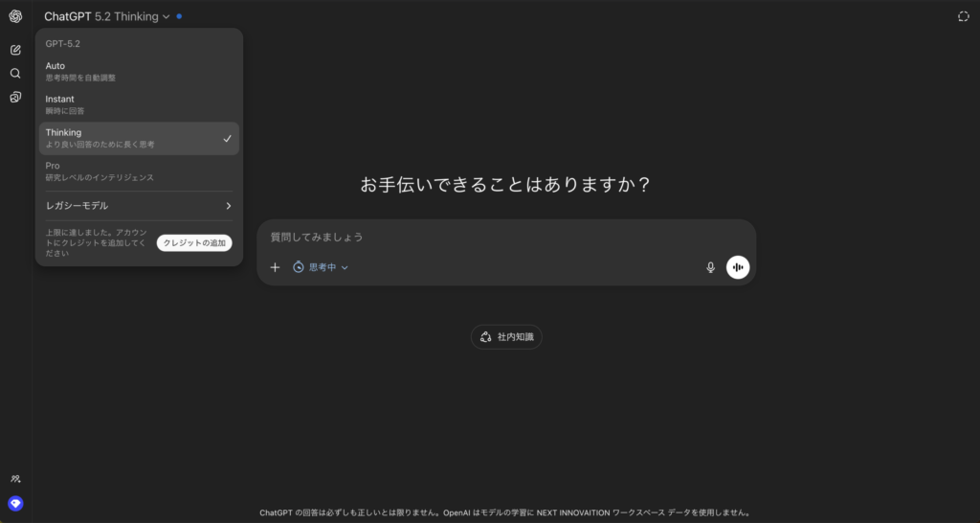Collapse the ChatGPT 5.2 Thinking model dropdown

pos(107,16)
